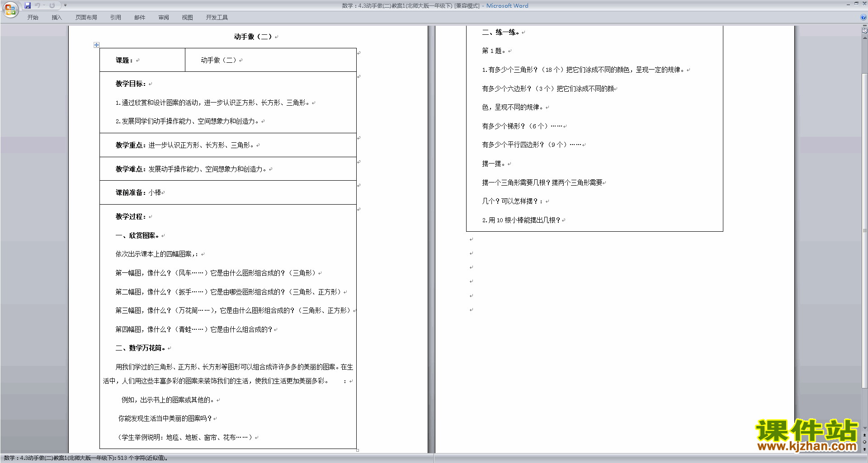Viewport: 868px width, 463px height.
Task: Click line 你能发现生活当中美丽的图案吗
Action: click(x=165, y=418)
